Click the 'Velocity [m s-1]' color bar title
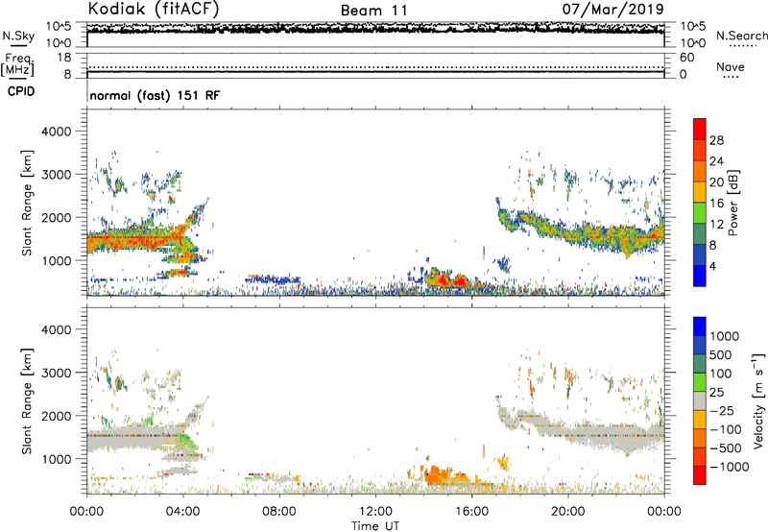 click(x=758, y=400)
